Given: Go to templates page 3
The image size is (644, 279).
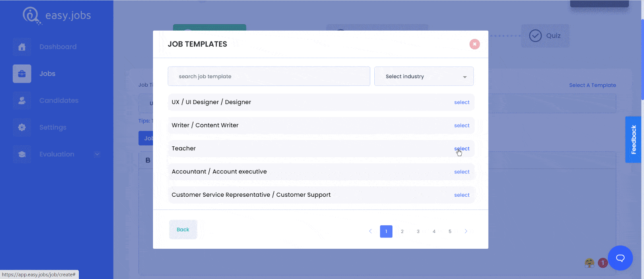Looking at the screenshot, I should [418, 231].
